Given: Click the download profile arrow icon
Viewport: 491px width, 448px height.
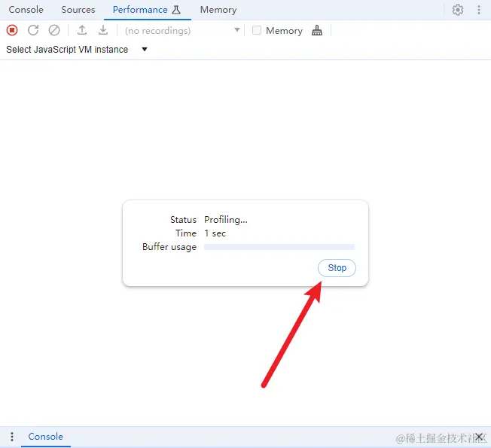Looking at the screenshot, I should tap(103, 30).
